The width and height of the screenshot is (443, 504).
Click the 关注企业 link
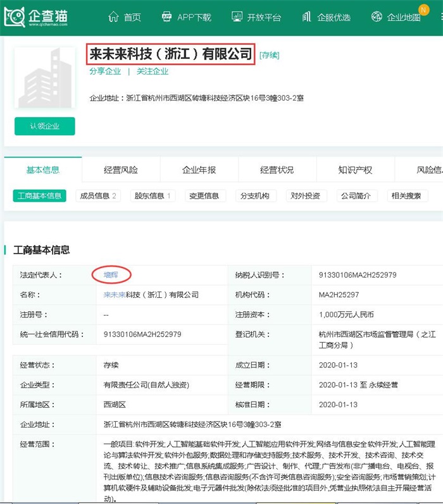click(153, 71)
